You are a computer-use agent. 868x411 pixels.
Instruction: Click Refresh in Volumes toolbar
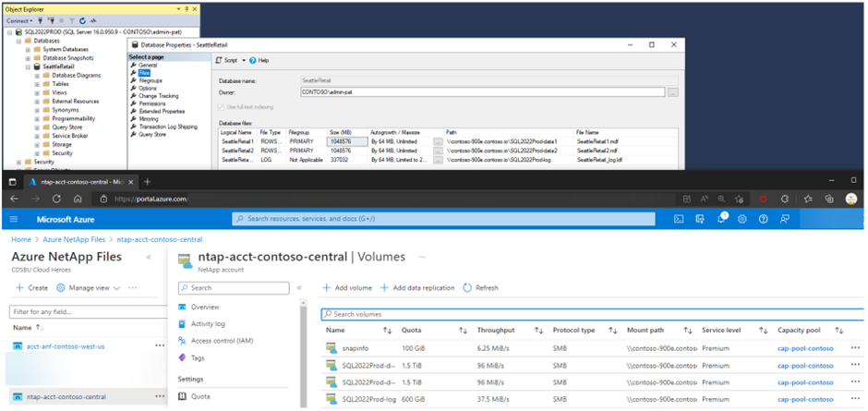[480, 288]
